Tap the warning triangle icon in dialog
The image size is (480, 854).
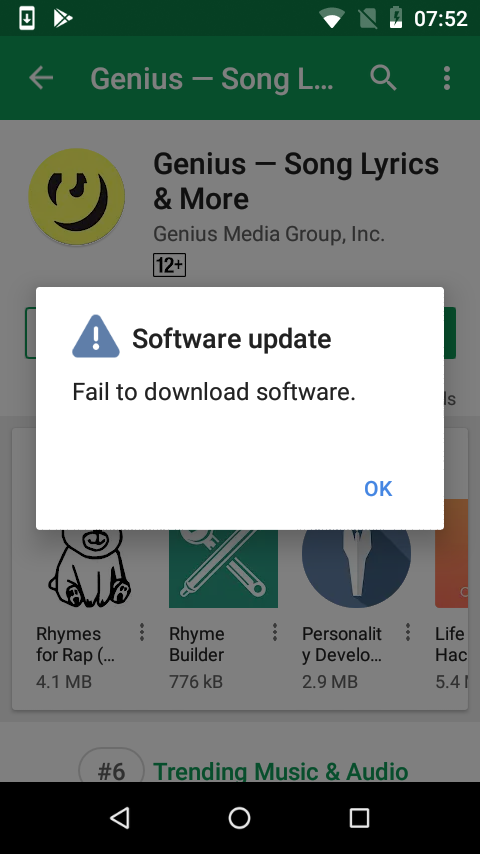coord(96,337)
